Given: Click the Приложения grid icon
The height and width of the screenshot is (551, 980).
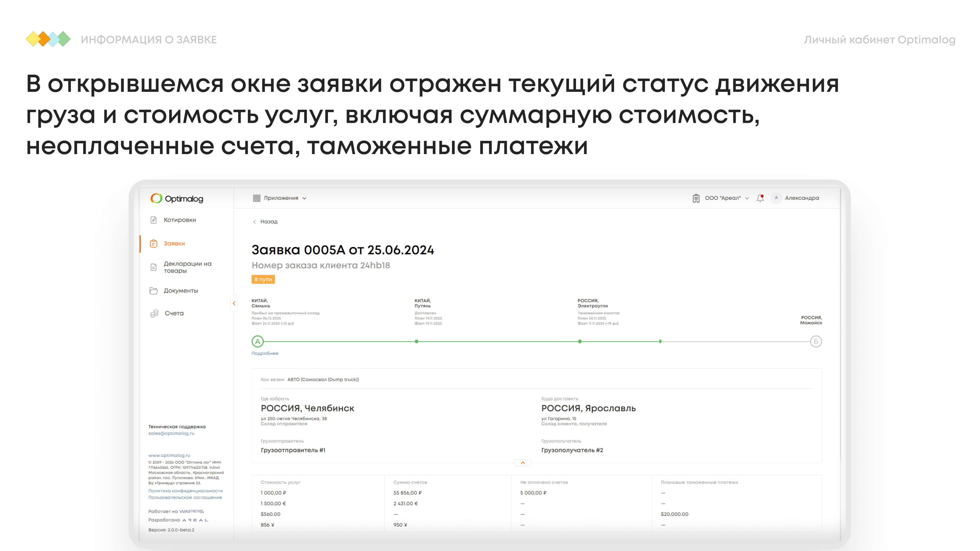Looking at the screenshot, I should pos(256,198).
